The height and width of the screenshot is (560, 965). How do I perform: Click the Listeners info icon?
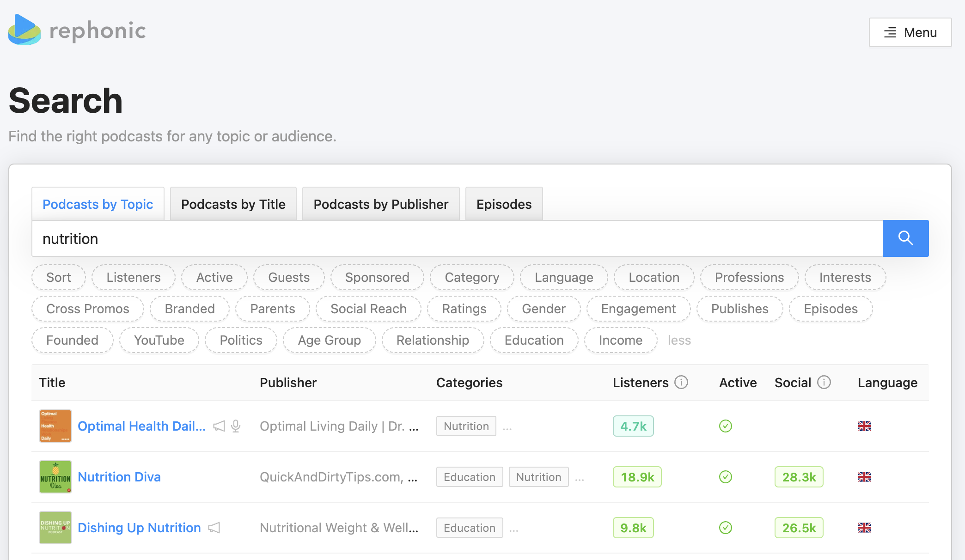coord(681,382)
